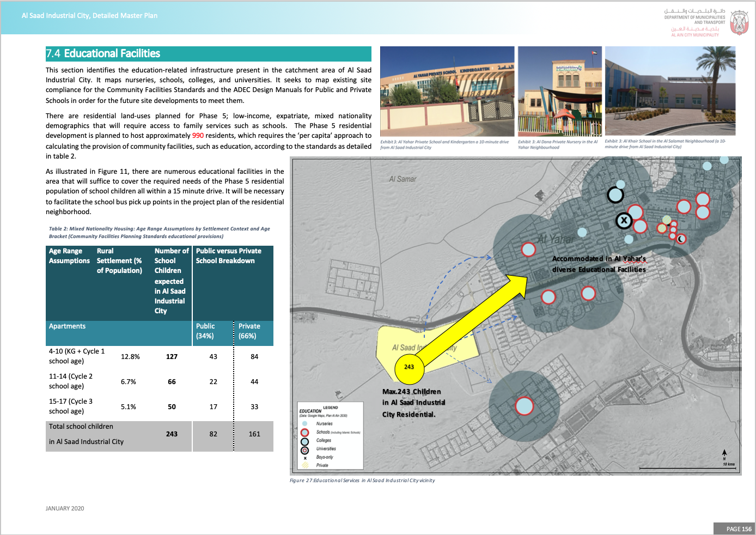Click the '161' total private cell
The width and height of the screenshot is (756, 535).
coord(254,434)
